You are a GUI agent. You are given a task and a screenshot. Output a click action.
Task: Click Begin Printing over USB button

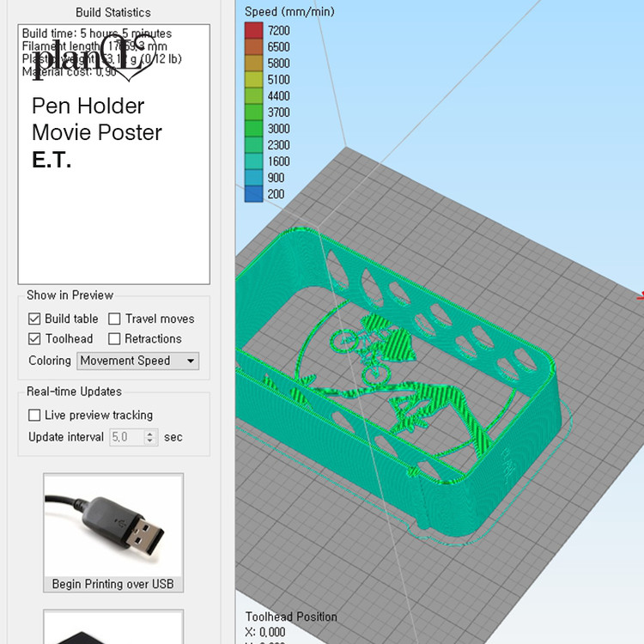[113, 532]
